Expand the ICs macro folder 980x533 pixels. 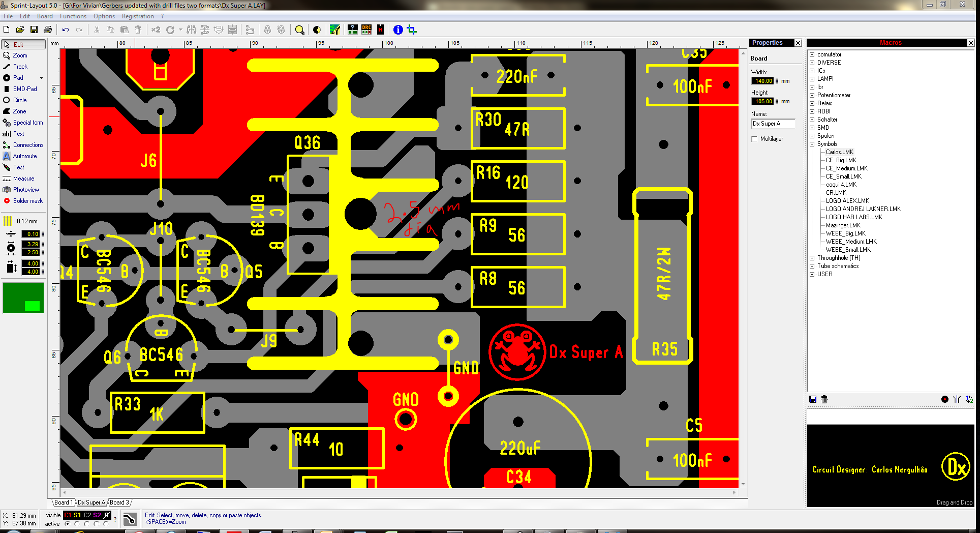[x=812, y=71]
